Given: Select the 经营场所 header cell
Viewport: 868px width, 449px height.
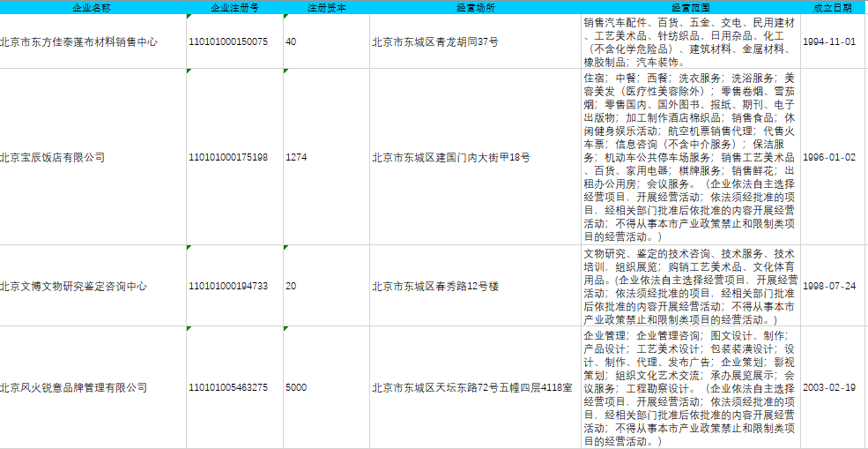Looking at the screenshot, I should coord(475,7).
